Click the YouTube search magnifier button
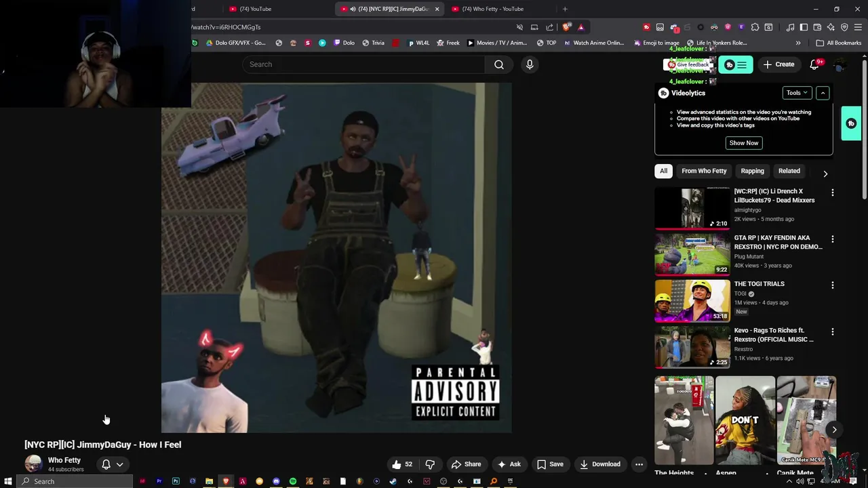 499,64
